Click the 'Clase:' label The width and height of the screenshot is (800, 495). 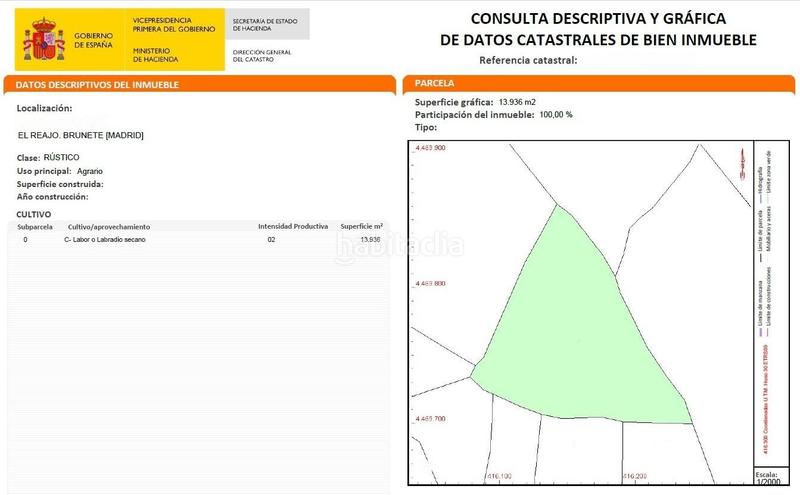28,158
